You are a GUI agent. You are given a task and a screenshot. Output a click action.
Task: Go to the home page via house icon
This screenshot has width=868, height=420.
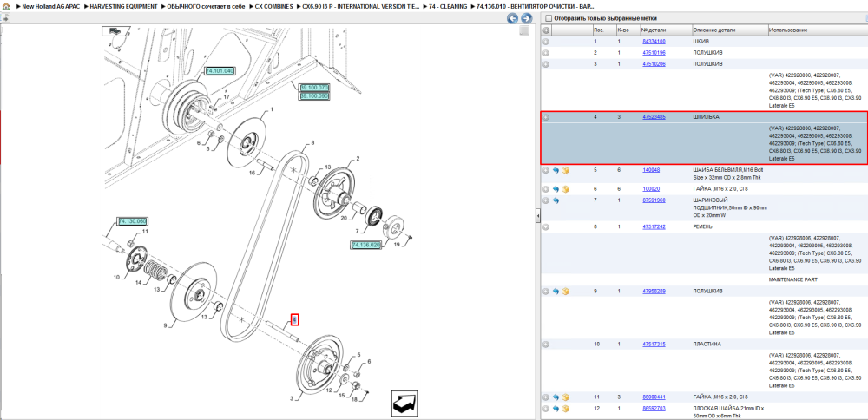point(6,7)
